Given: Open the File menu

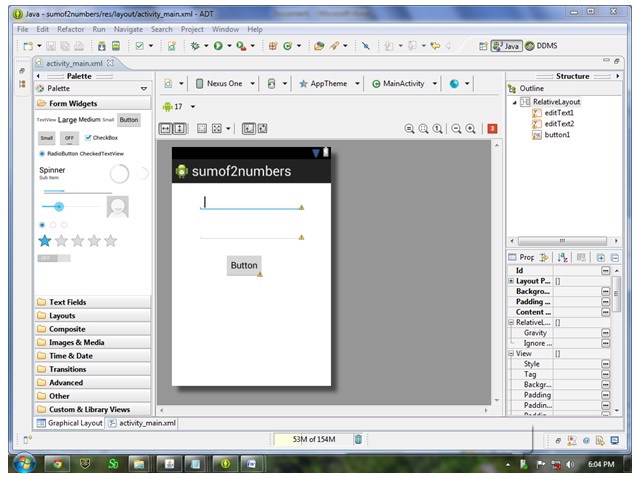Looking at the screenshot, I should 23,29.
